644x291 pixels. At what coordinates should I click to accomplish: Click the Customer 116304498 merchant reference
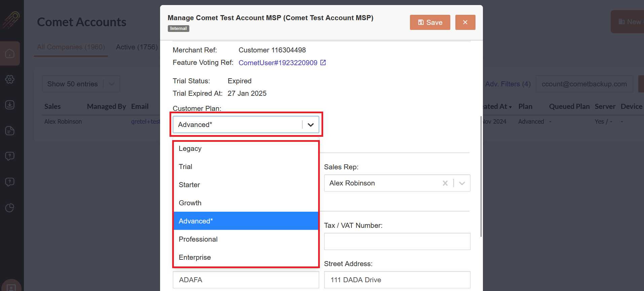272,50
